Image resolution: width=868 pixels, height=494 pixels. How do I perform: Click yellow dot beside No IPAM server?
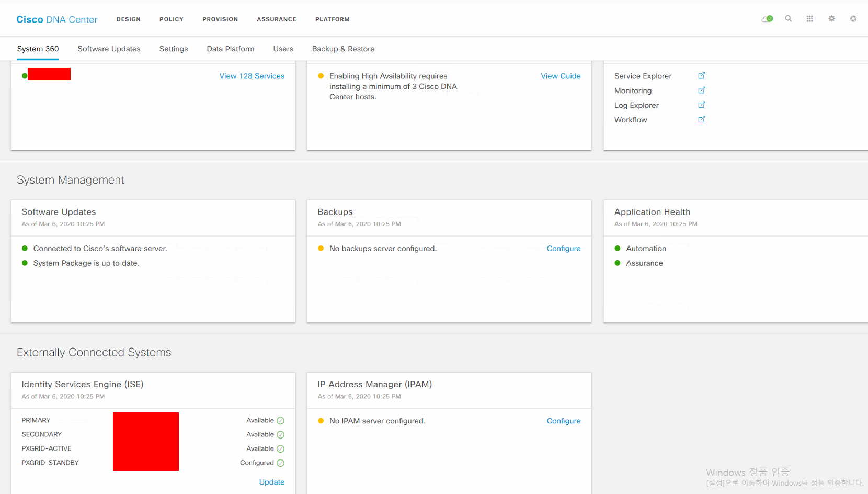321,421
